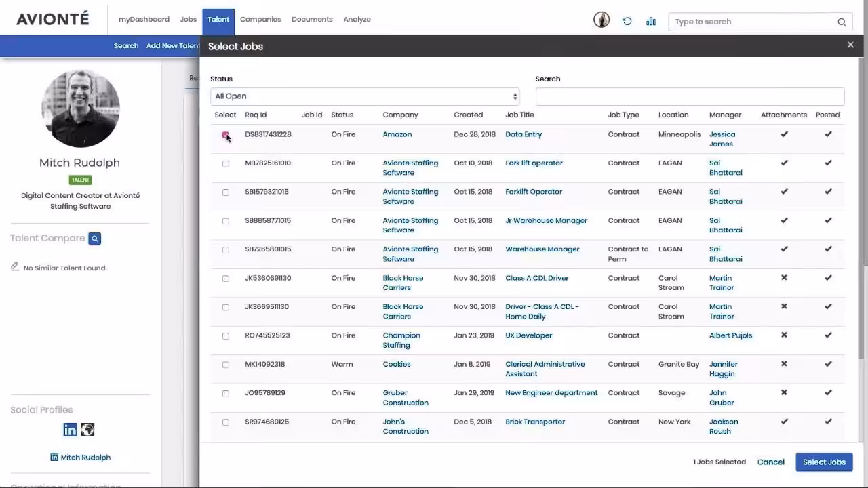Click the magnifier icon in search bar
Image resolution: width=868 pixels, height=488 pixels.
(x=842, y=22)
